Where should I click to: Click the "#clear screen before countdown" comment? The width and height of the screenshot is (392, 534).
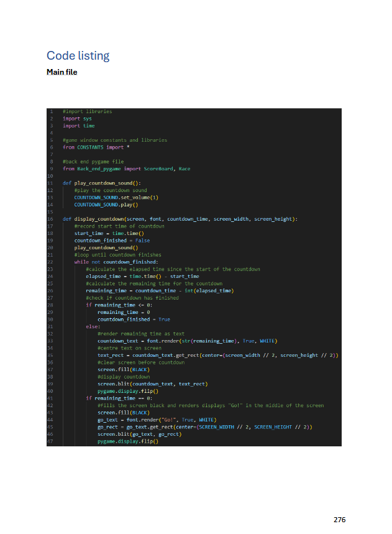(140, 362)
